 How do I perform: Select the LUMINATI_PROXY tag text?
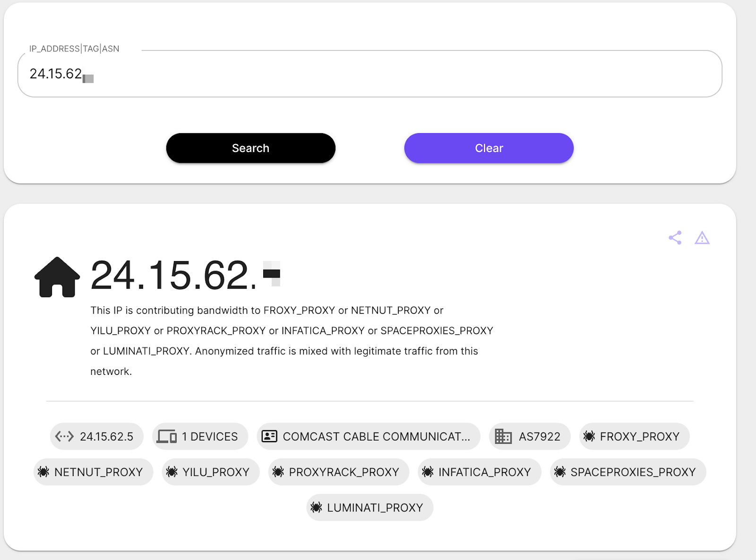tap(375, 508)
